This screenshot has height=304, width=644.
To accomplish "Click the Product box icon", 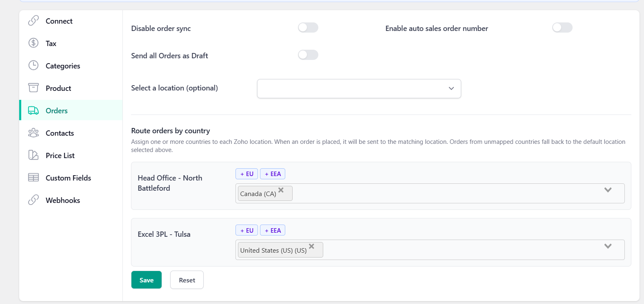I will (33, 88).
